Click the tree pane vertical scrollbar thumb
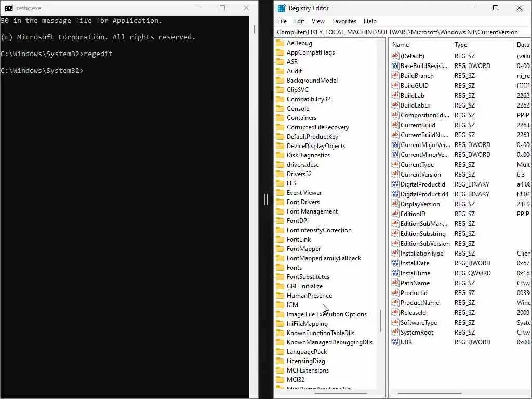 pos(381,320)
